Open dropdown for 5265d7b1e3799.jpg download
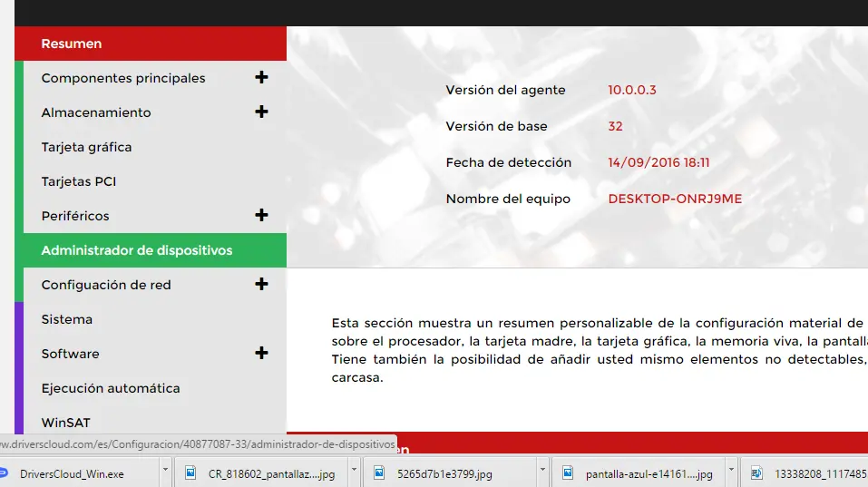The width and height of the screenshot is (868, 487). click(x=542, y=471)
